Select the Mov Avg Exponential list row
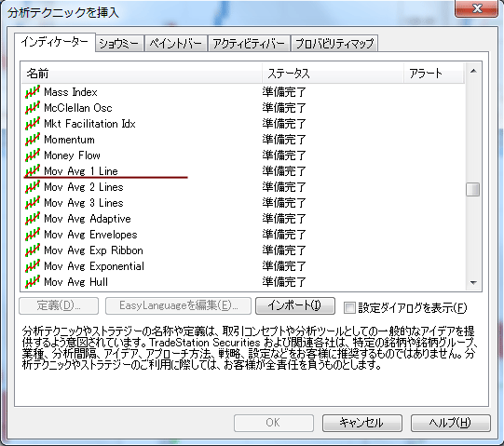504x446 pixels. point(243,266)
